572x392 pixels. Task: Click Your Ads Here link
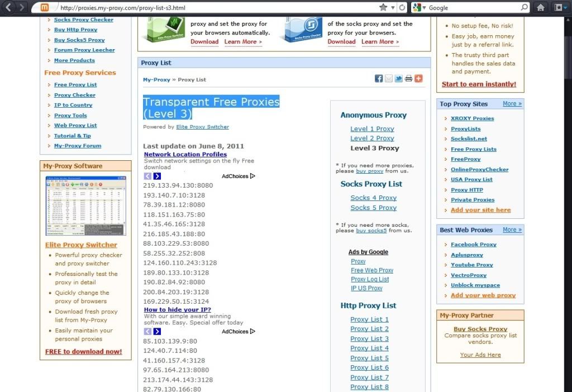tap(480, 355)
